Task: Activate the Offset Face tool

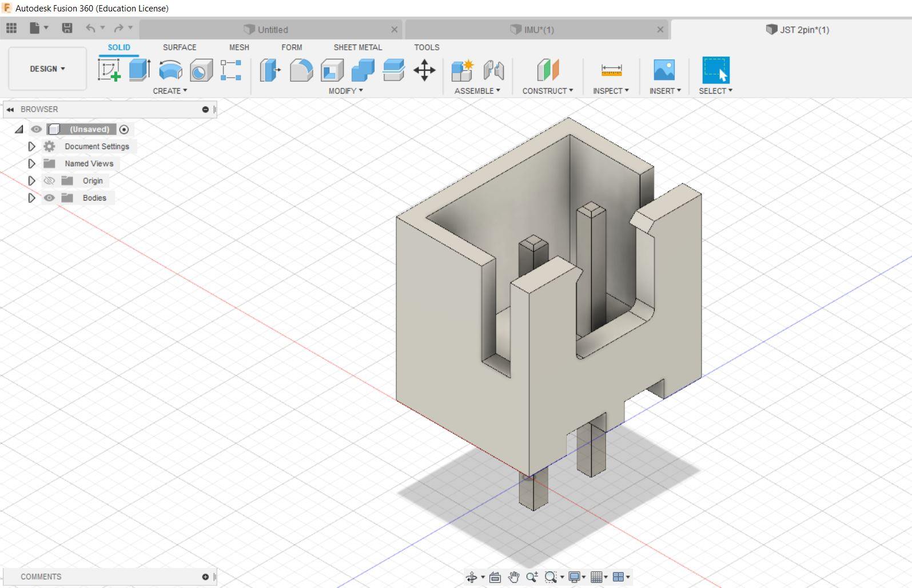Action: pyautogui.click(x=393, y=70)
